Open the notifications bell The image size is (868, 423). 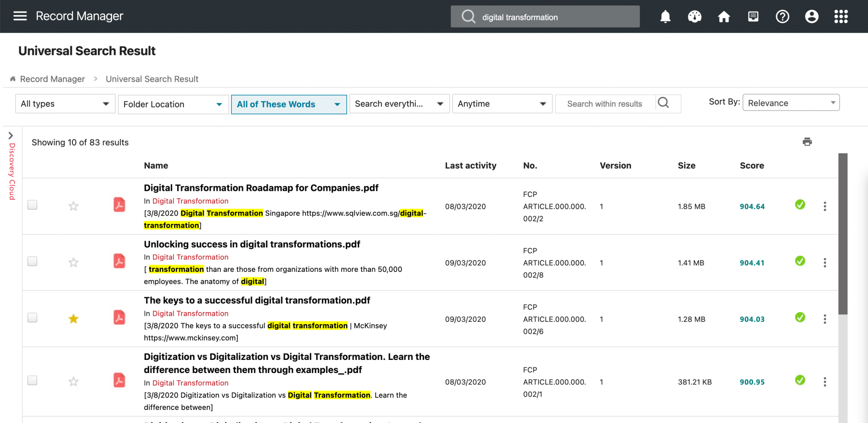(x=665, y=17)
